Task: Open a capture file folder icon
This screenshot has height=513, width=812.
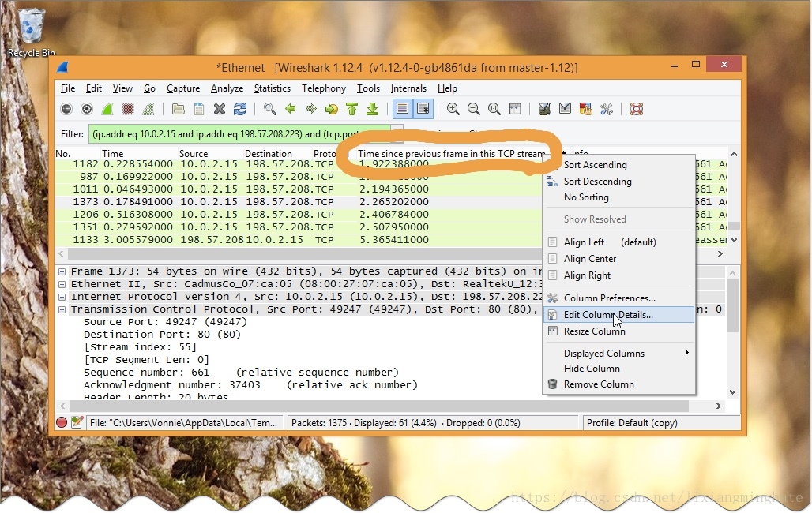Action: coord(179,109)
